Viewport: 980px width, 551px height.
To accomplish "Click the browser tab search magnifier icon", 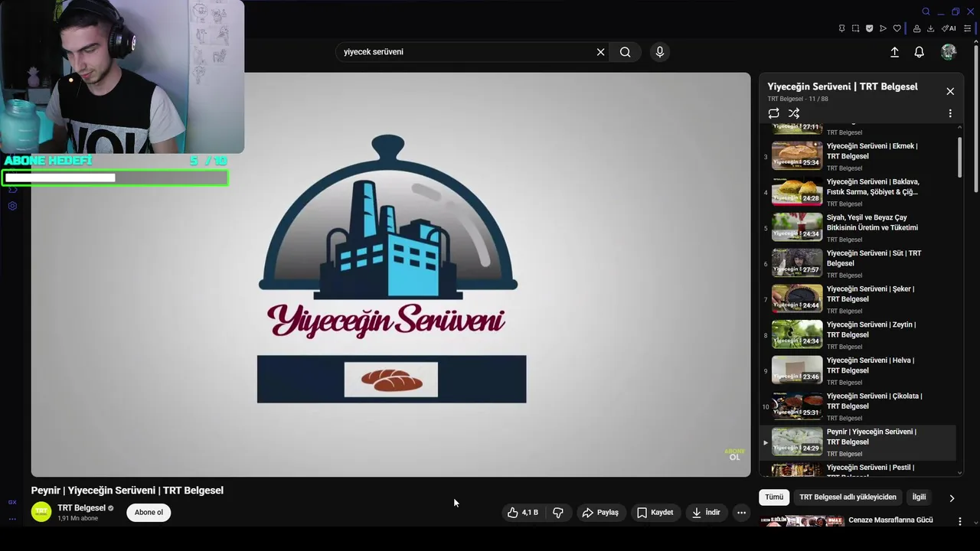I will pos(926,11).
